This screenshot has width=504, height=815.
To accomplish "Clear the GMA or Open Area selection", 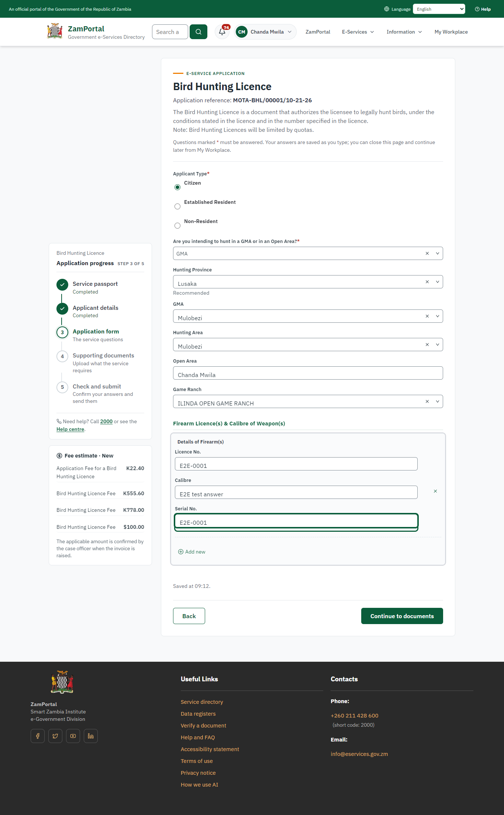I will [427, 253].
